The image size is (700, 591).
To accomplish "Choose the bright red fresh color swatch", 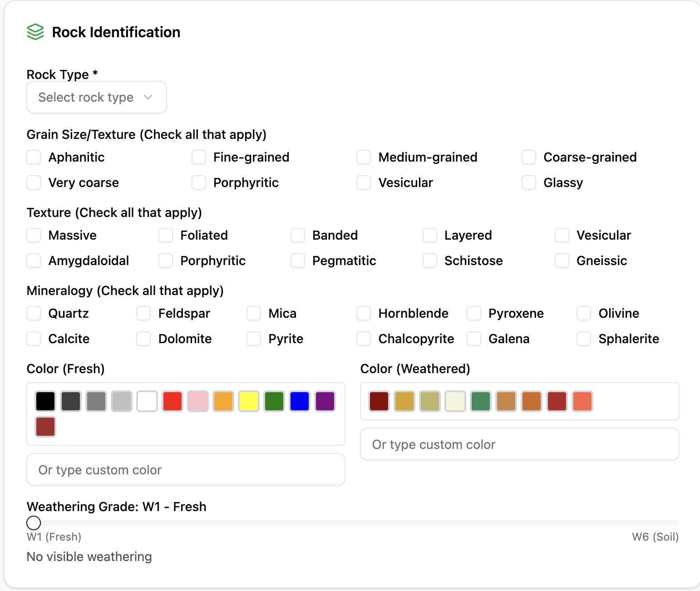I will point(173,401).
